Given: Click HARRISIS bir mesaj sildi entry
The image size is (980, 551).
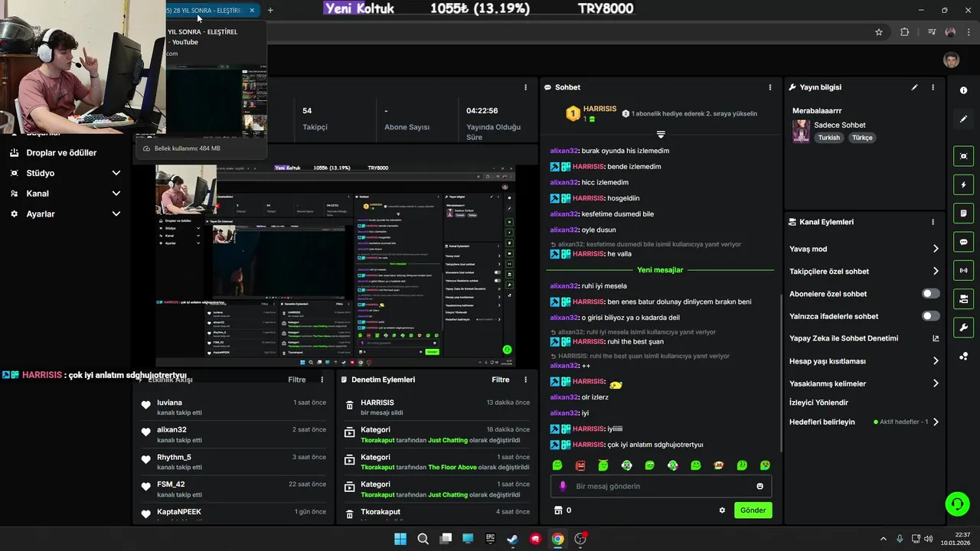Looking at the screenshot, I should (436, 407).
